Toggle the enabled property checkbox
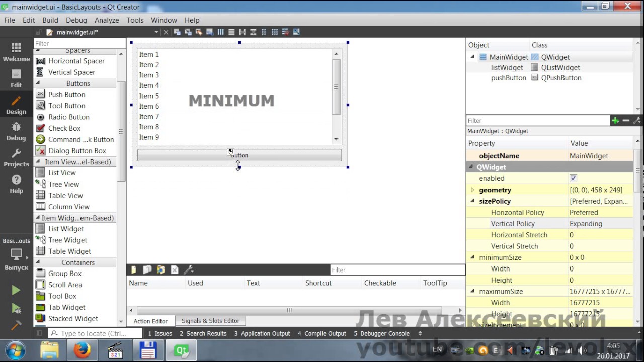Viewport: 644px width, 362px height. (x=573, y=178)
